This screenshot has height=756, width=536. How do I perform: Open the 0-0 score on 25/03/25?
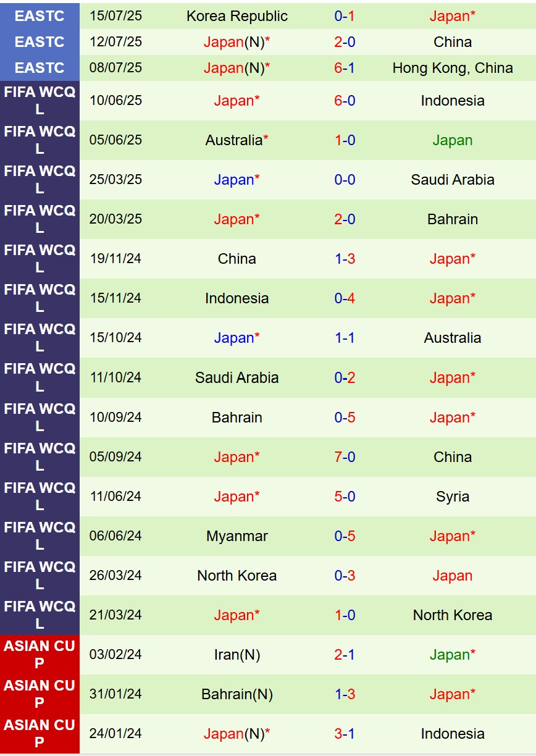(345, 180)
